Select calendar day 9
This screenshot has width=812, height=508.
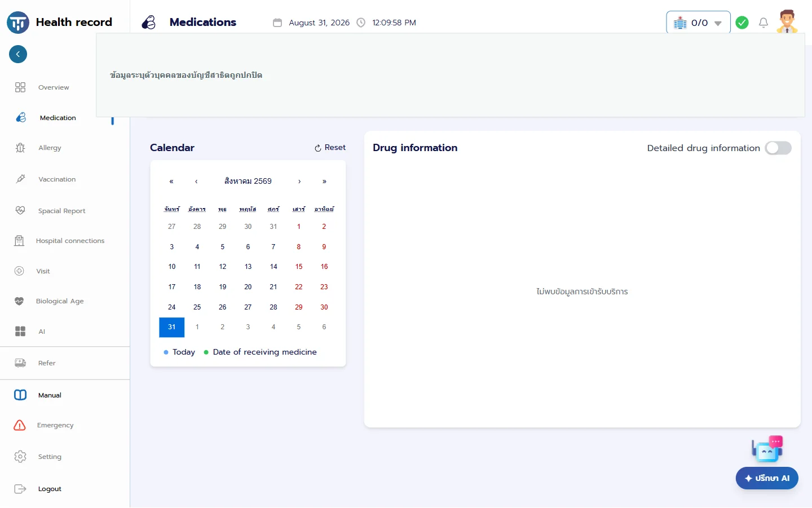(x=324, y=247)
